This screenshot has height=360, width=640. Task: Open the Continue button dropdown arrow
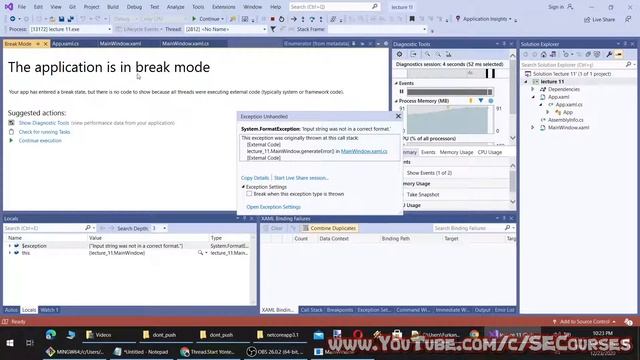[x=222, y=19]
